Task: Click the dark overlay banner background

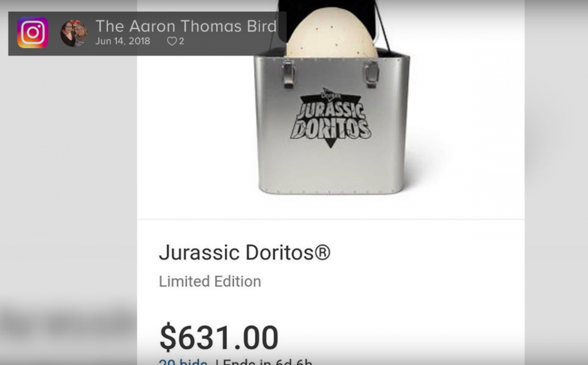Action: click(x=147, y=33)
